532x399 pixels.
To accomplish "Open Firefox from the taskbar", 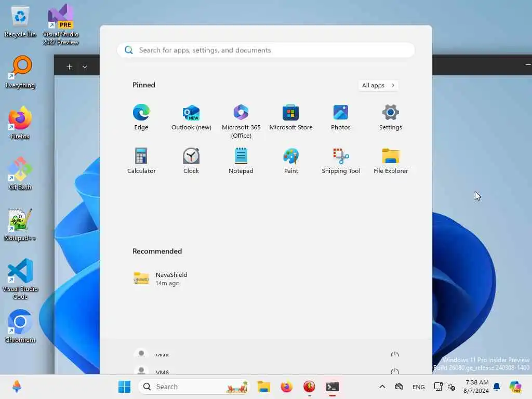I will pos(287,387).
